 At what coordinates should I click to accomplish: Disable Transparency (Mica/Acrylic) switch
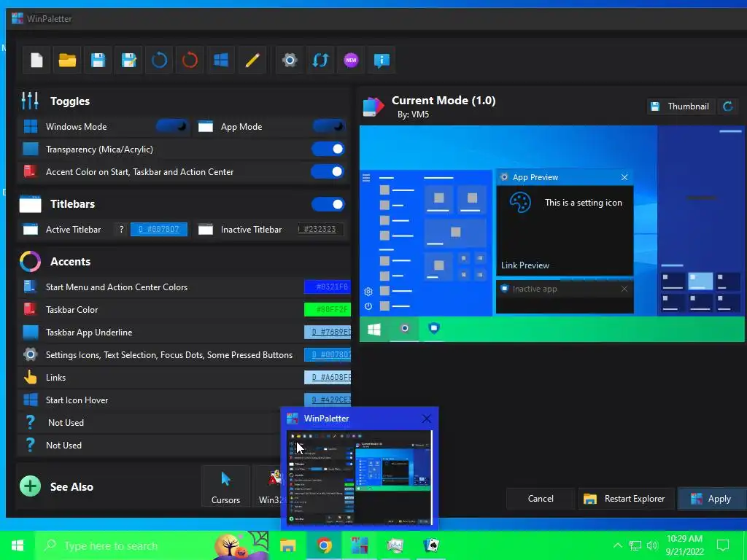click(328, 149)
